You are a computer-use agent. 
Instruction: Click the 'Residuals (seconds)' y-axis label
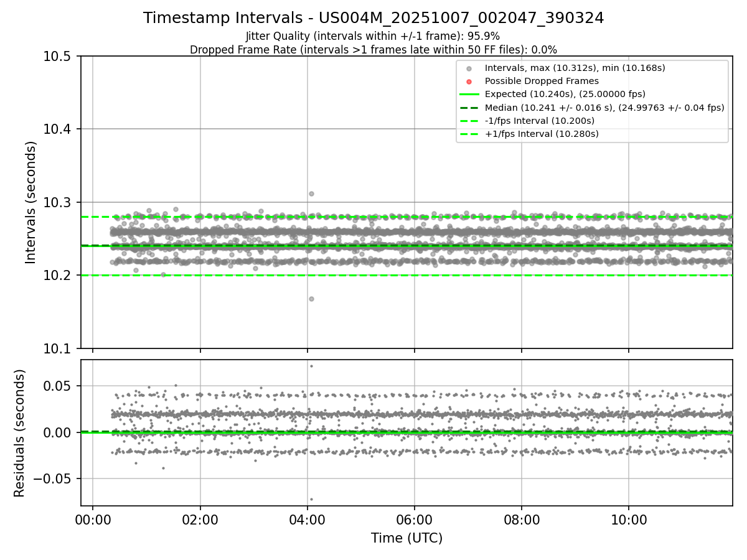[20, 433]
